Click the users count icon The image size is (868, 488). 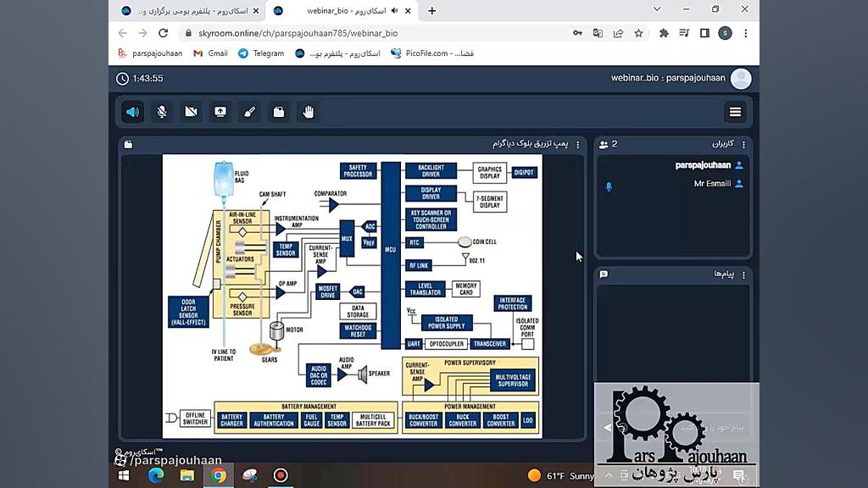(x=604, y=144)
